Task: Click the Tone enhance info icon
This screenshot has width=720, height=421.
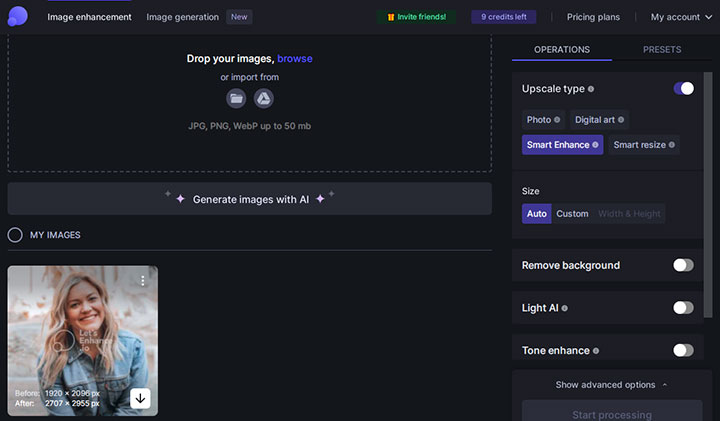Action: pos(596,351)
